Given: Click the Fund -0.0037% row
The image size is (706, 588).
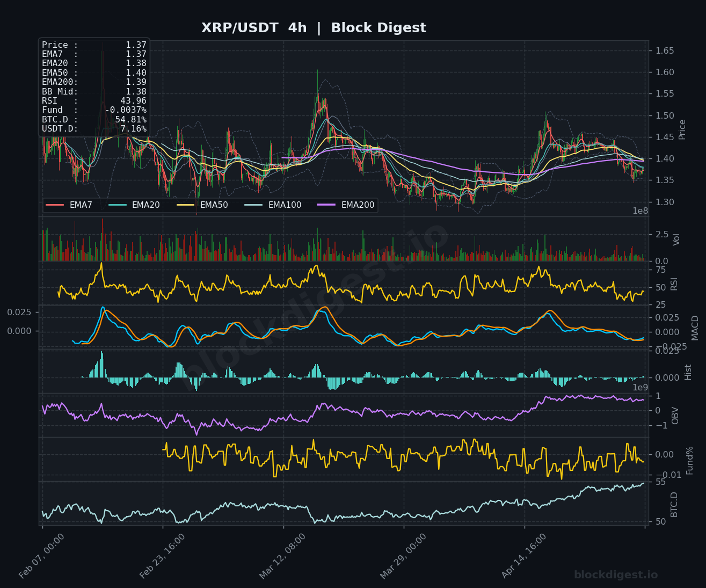Looking at the screenshot, I should 94,110.
